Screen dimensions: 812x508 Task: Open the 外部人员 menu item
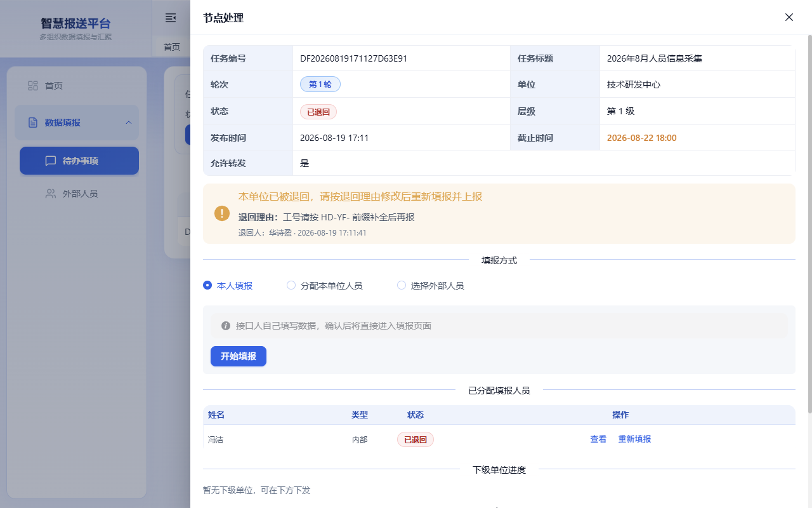[79, 194]
